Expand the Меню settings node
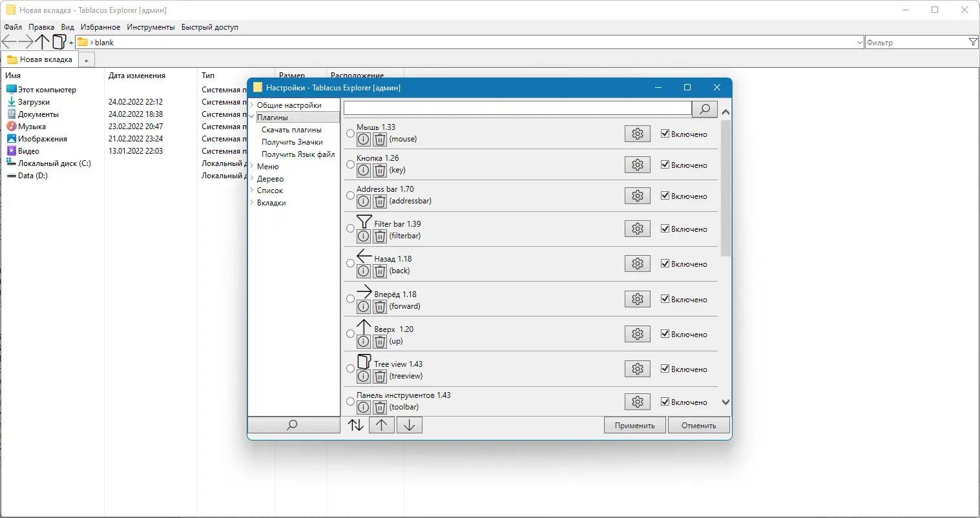This screenshot has width=980, height=518. (252, 167)
